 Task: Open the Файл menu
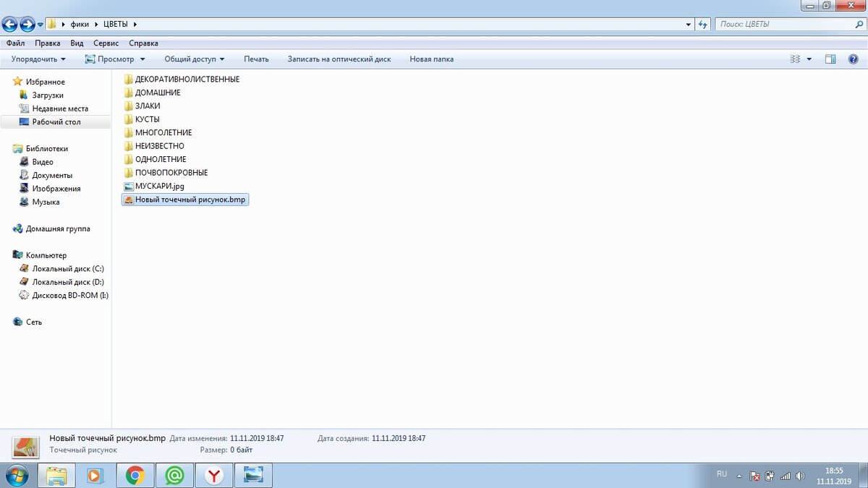tap(15, 43)
